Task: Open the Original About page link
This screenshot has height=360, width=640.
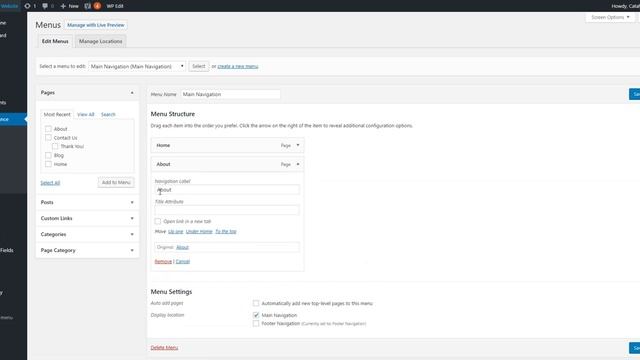Action: pos(182,247)
